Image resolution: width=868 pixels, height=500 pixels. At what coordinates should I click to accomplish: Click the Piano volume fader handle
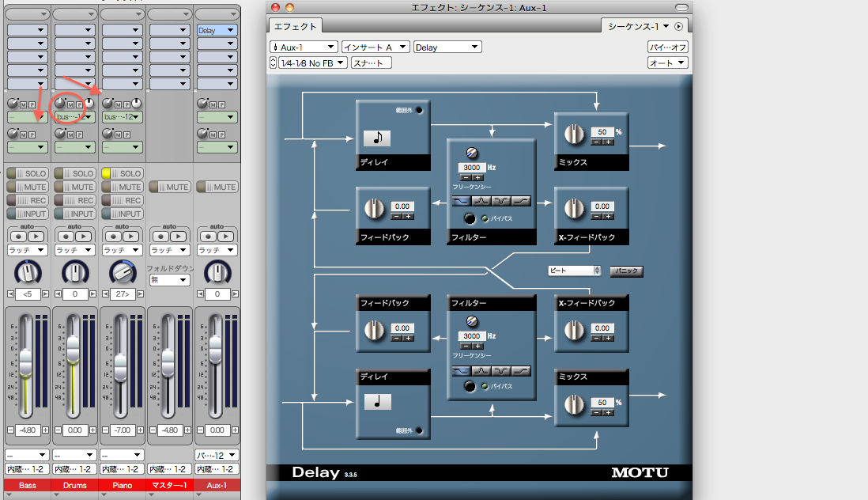pyautogui.click(x=120, y=368)
